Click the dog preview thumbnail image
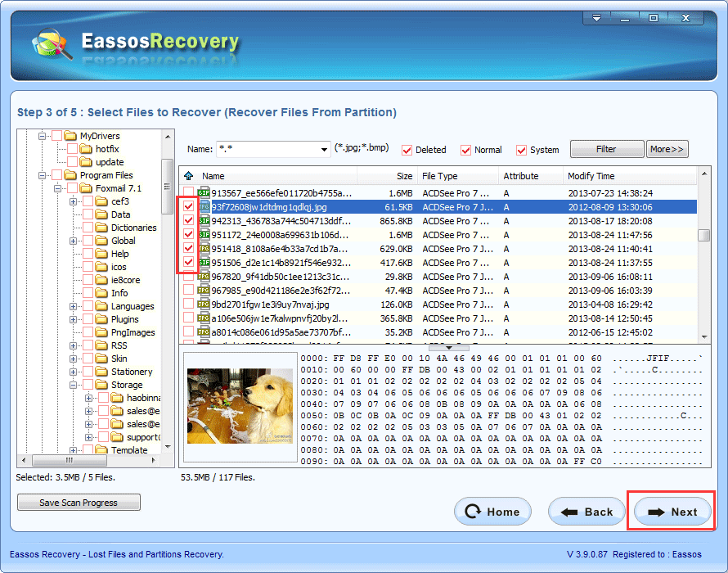Screen dimensions: 728x573 [x=240, y=406]
